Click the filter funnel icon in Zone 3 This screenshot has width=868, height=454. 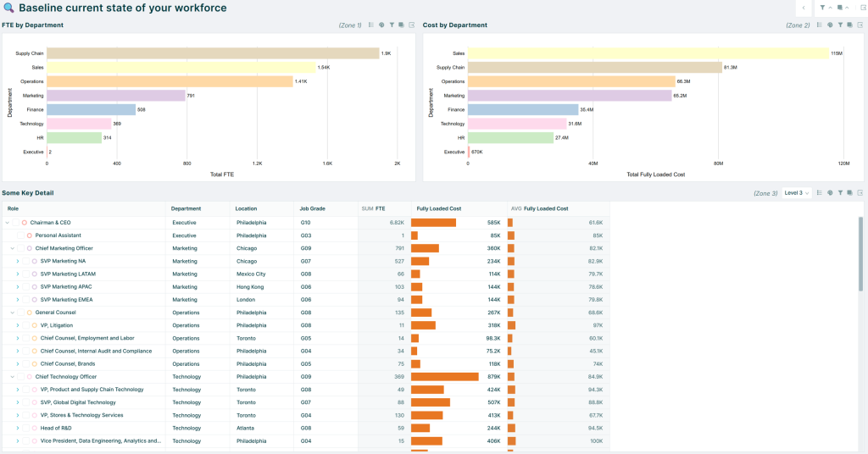click(840, 193)
